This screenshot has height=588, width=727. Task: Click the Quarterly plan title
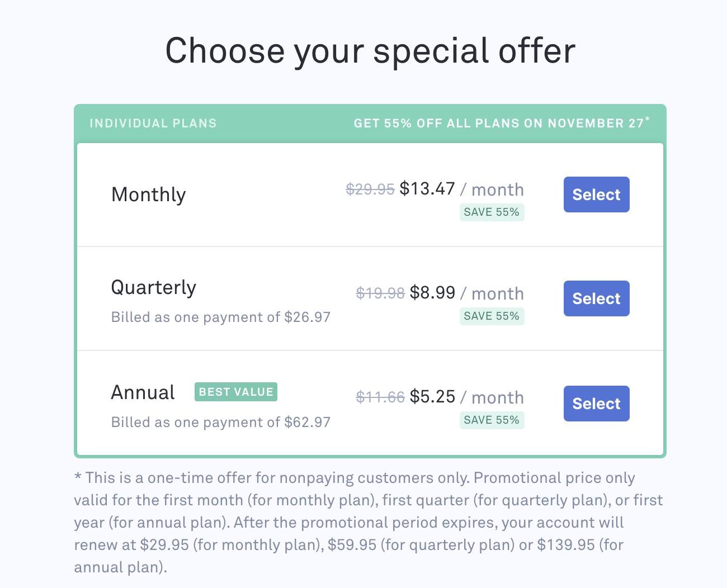(x=154, y=287)
